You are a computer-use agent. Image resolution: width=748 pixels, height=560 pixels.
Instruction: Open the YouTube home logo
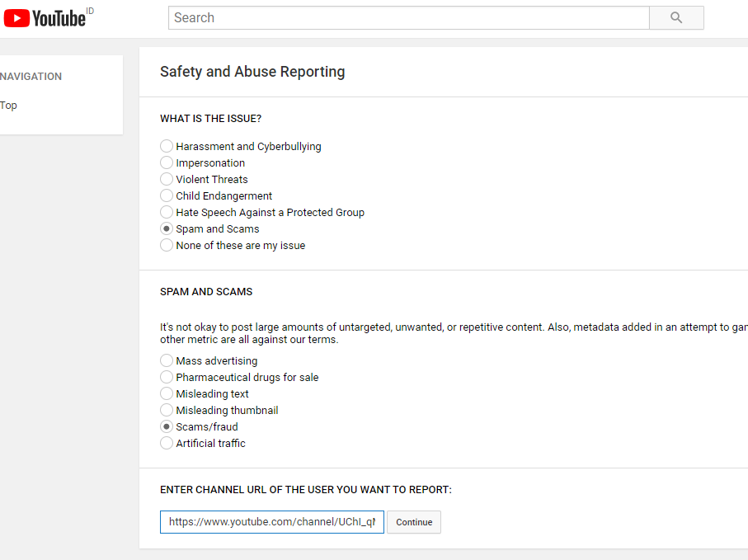tap(45, 18)
